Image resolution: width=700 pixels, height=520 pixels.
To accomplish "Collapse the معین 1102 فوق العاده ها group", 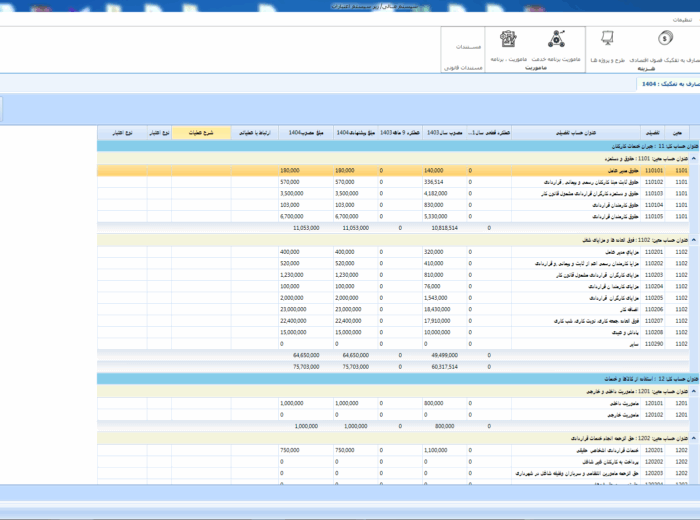I will [694, 240].
